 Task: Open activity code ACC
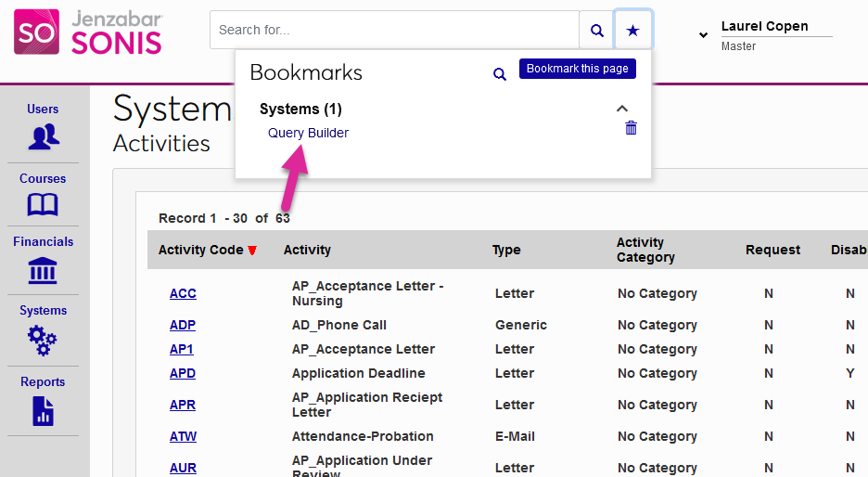(183, 293)
